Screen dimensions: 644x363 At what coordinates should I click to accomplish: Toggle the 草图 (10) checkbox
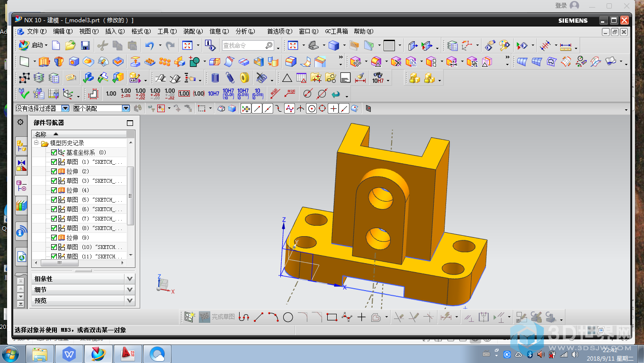[x=54, y=247]
